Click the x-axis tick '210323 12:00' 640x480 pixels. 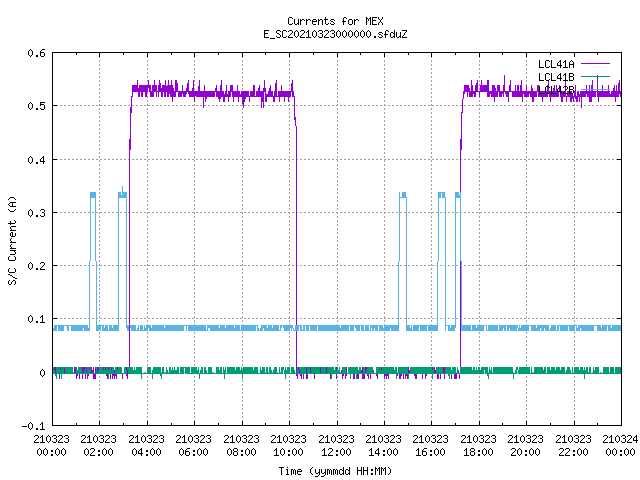pyautogui.click(x=336, y=446)
